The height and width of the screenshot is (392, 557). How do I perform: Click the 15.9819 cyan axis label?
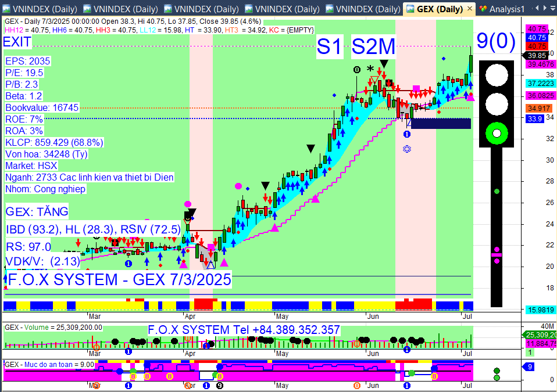(x=540, y=310)
